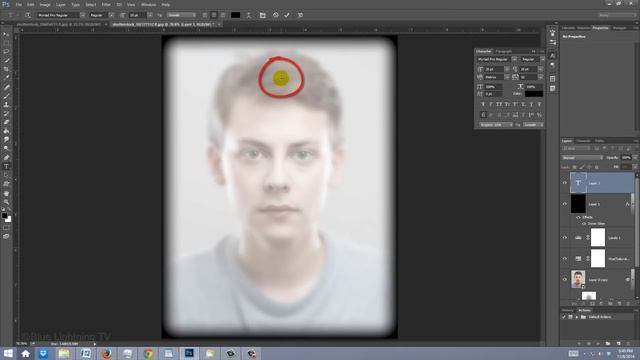Select the Clone Stamp tool

point(6,104)
